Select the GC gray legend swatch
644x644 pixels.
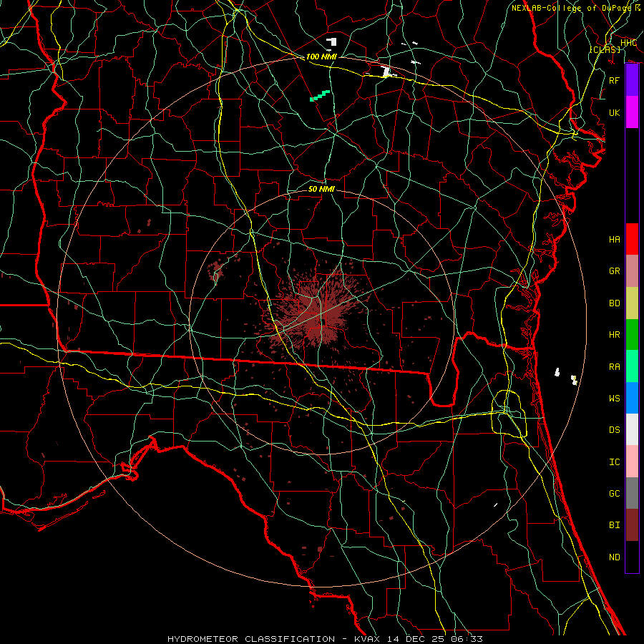click(x=632, y=493)
